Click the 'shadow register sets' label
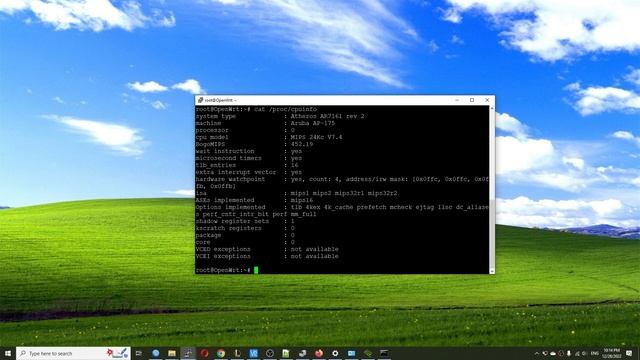 pyautogui.click(x=232, y=221)
